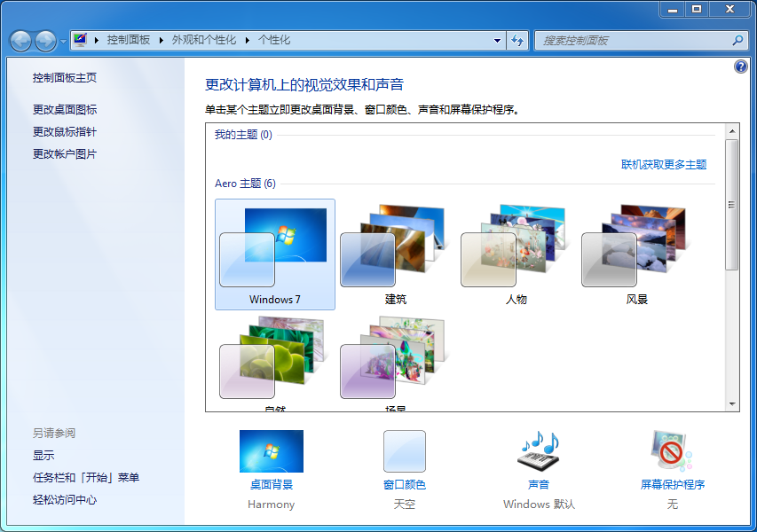Open 声音 keyboard and notes icon

click(539, 451)
